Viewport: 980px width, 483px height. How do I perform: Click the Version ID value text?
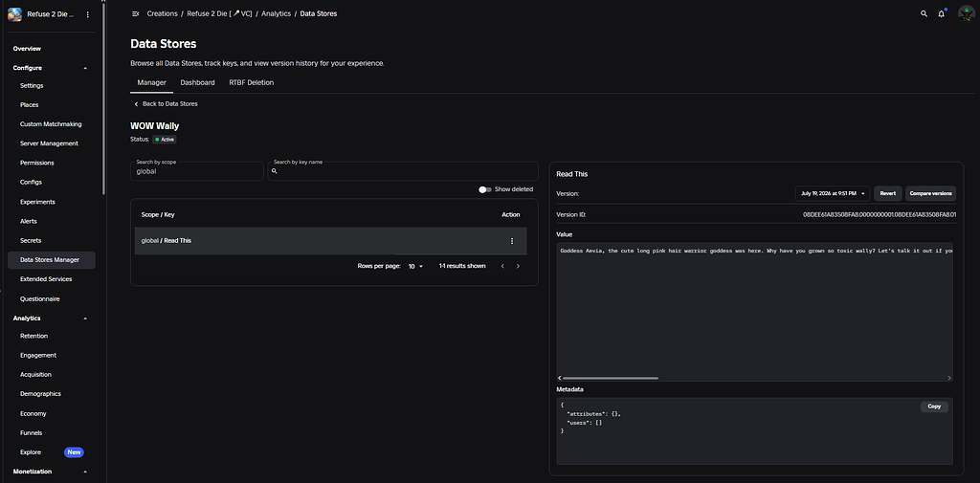880,214
